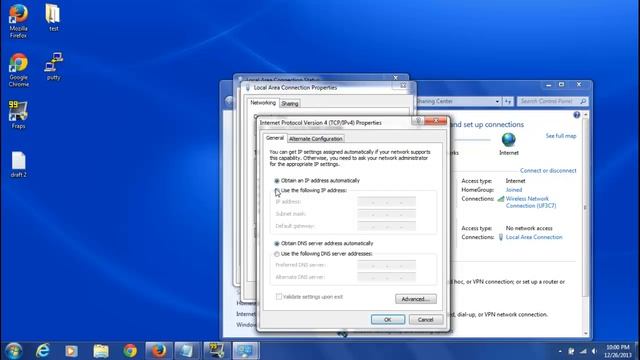This screenshot has width=640, height=360.
Task: Click the Preferred DNS server field
Action: [x=387, y=265]
